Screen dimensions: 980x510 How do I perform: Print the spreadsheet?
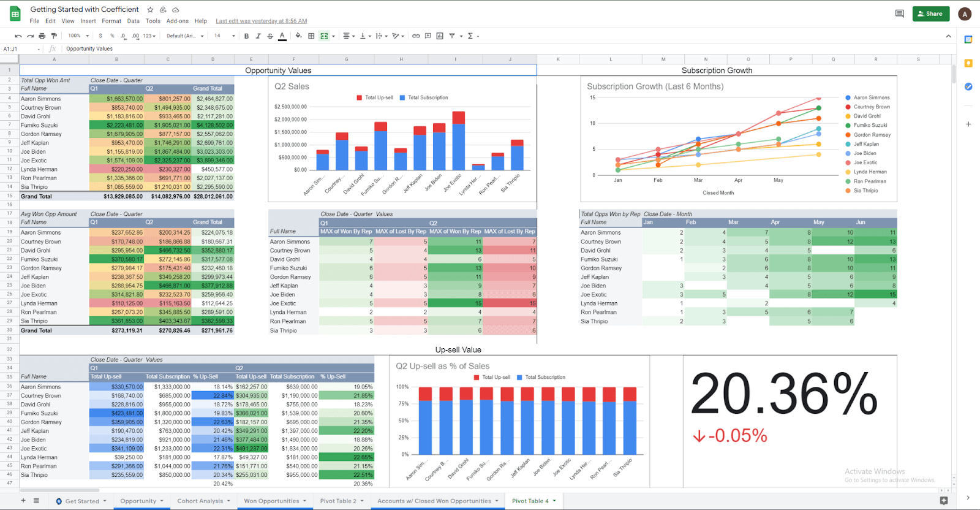point(42,36)
